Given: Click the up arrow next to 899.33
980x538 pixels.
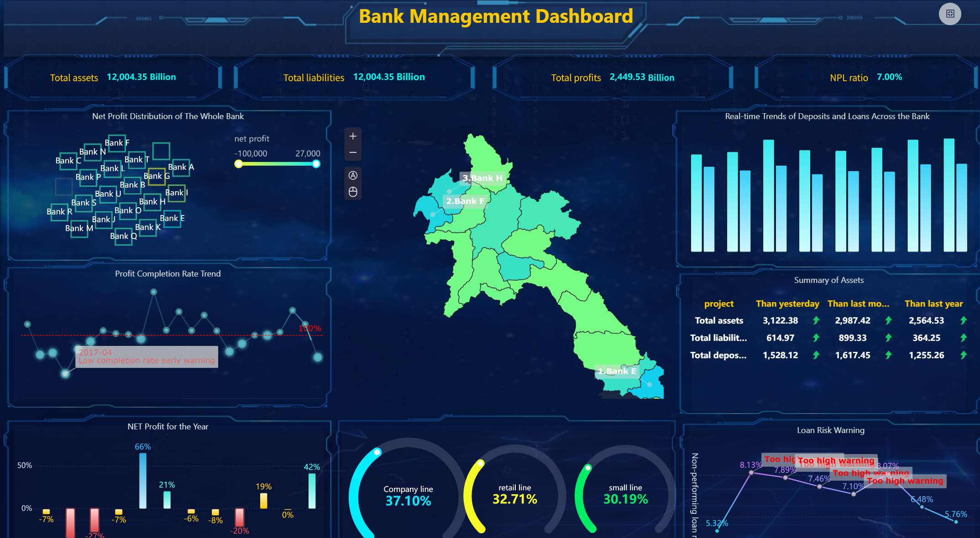Looking at the screenshot, I should click(x=888, y=338).
